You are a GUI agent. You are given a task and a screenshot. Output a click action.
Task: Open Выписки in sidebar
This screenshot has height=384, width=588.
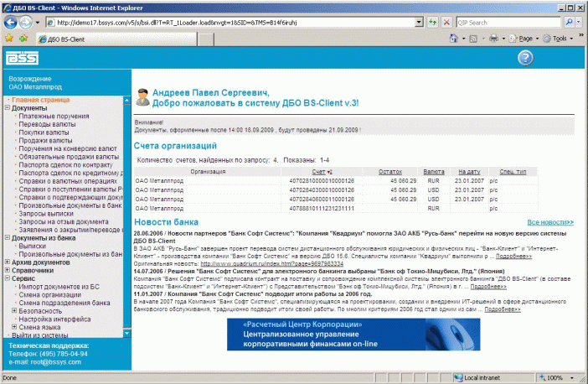pyautogui.click(x=33, y=246)
